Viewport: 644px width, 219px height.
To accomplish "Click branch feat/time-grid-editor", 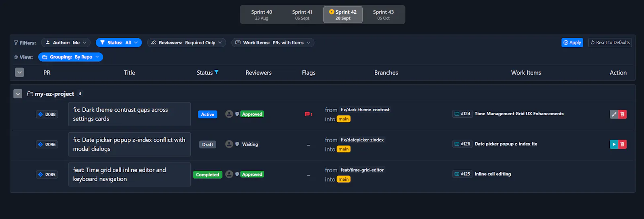I will 362,170.
